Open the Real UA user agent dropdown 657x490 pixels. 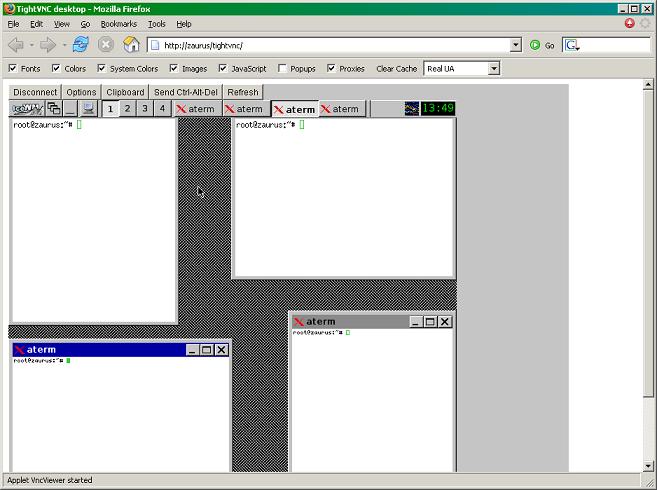click(x=493, y=69)
